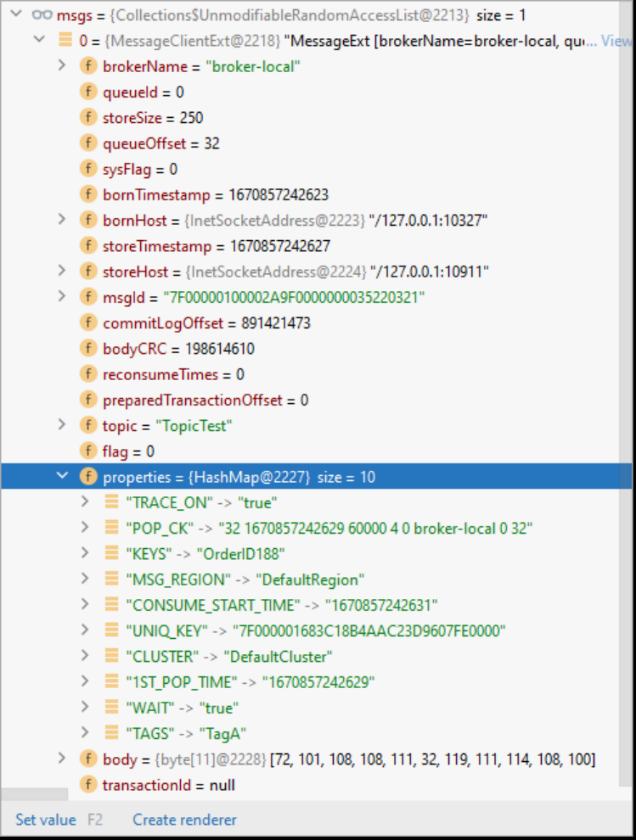636x840 pixels.
Task: Click the field icon beside reconsumeTimes
Action: pyautogui.click(x=89, y=374)
